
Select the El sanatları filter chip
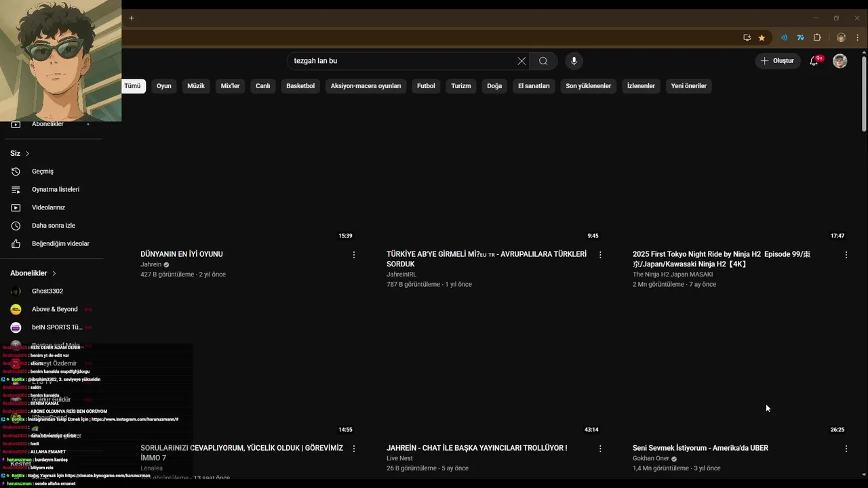coord(534,86)
